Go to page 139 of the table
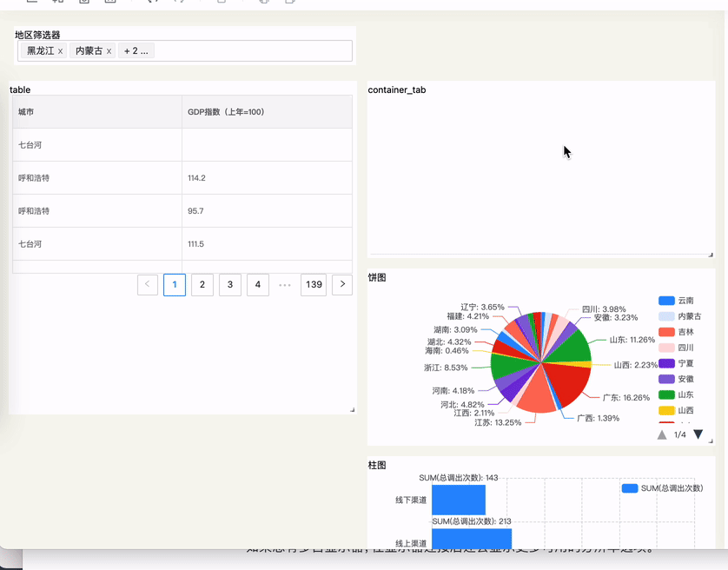 tap(314, 284)
